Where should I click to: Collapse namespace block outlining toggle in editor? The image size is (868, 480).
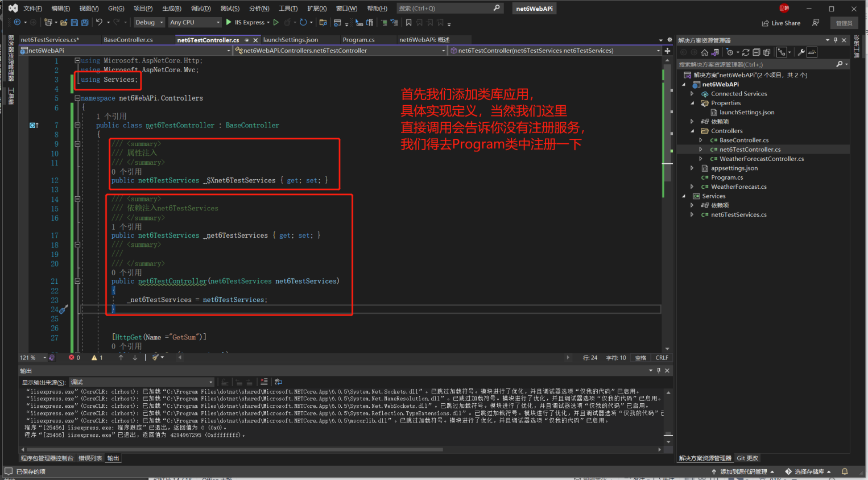[77, 98]
